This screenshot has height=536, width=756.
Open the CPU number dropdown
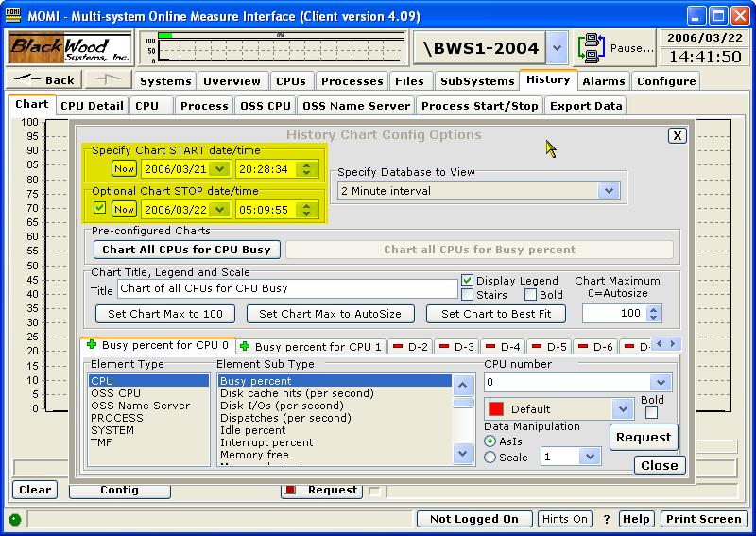pyautogui.click(x=660, y=383)
